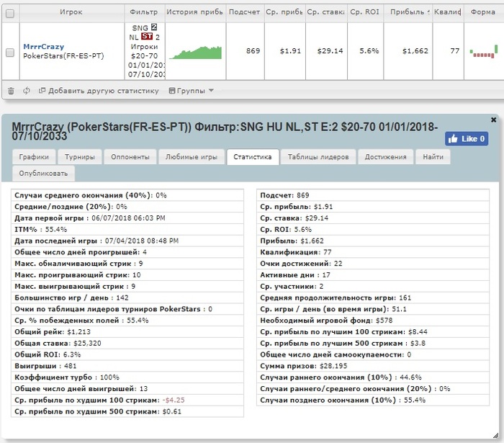Click the 869 count table cell
Image resolution: width=504 pixels, height=443 pixels.
[246, 51]
